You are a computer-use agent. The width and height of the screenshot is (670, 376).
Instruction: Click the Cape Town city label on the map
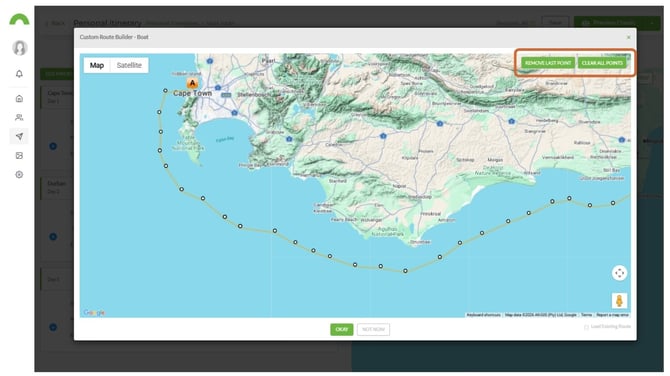pos(192,93)
